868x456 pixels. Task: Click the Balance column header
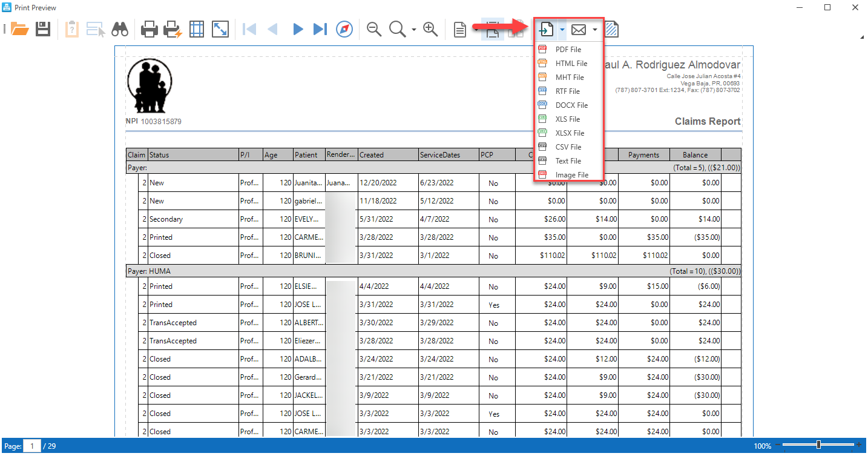(695, 154)
